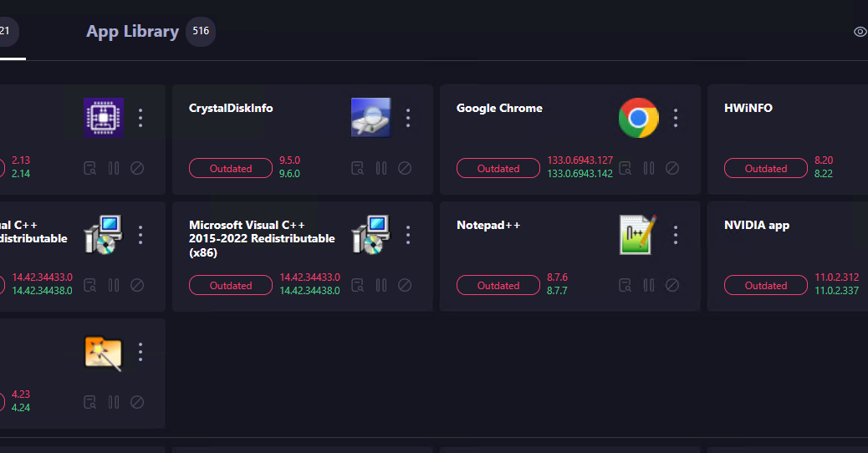Open details search icon on Notepad++ card
868x453 pixels.
(x=625, y=285)
